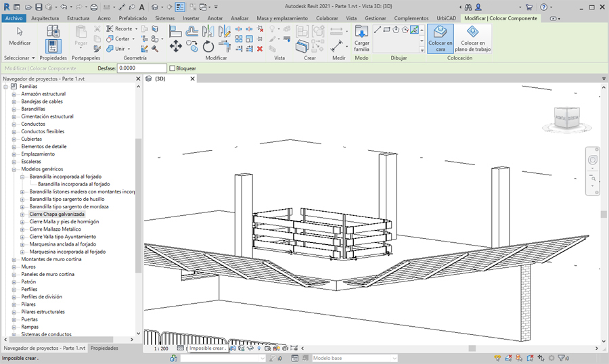
Task: Select Cierre Malla y pies de hormigón
Action: [64, 221]
